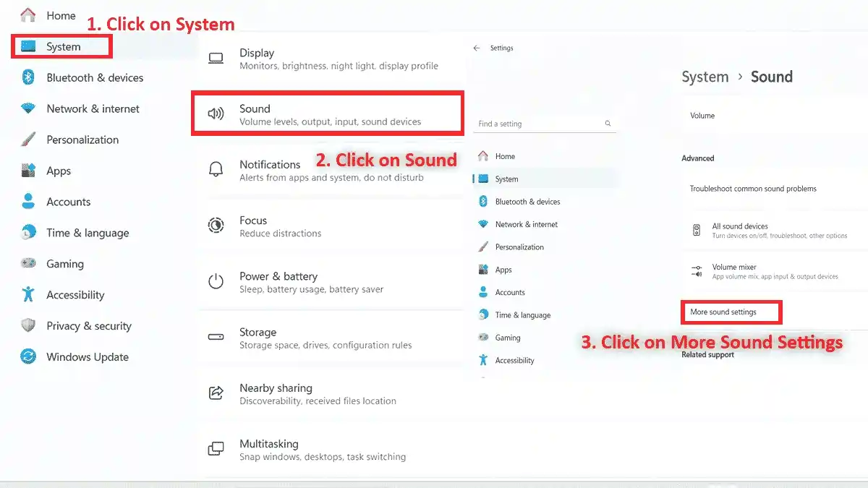
Task: Open Personalization in the small Settings window
Action: click(519, 247)
